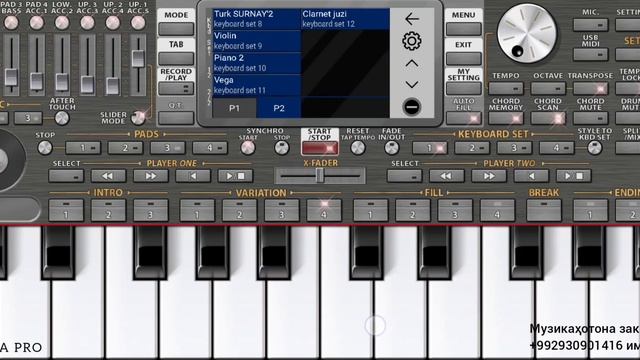Toggle CHORD SCAN button

[x=548, y=118]
